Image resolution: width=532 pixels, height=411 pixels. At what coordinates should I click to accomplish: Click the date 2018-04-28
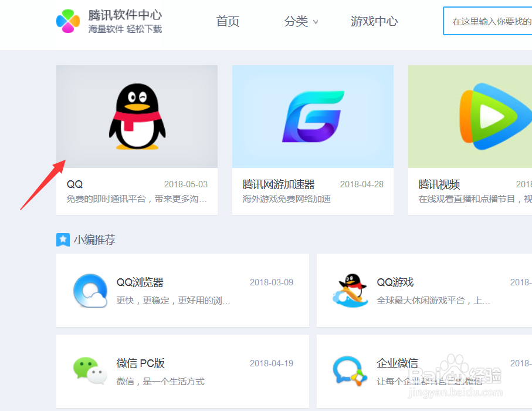pyautogui.click(x=362, y=184)
